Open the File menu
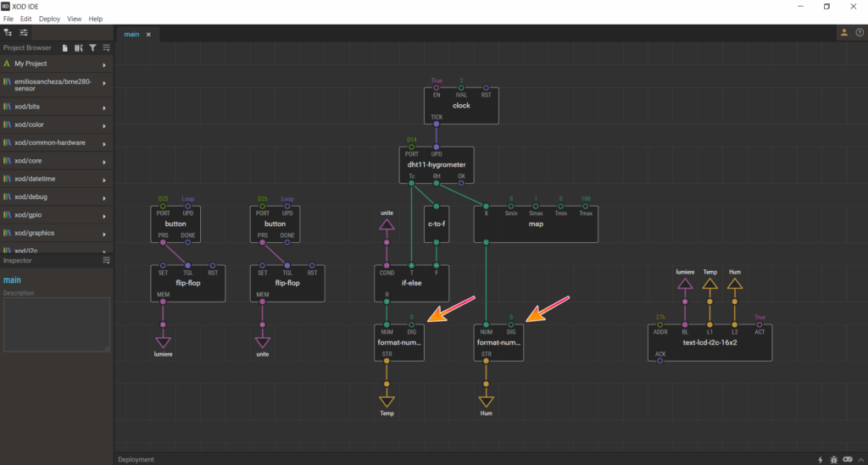Image resolution: width=868 pixels, height=465 pixels. tap(8, 19)
